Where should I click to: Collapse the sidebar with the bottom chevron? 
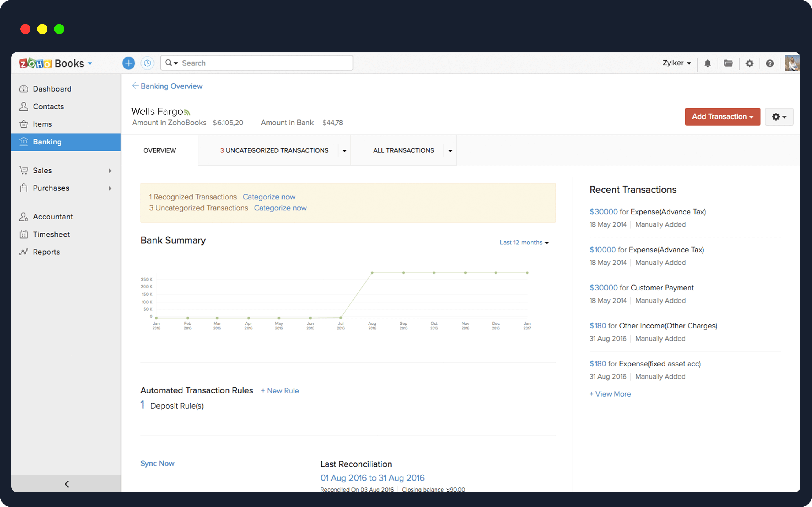pyautogui.click(x=67, y=484)
